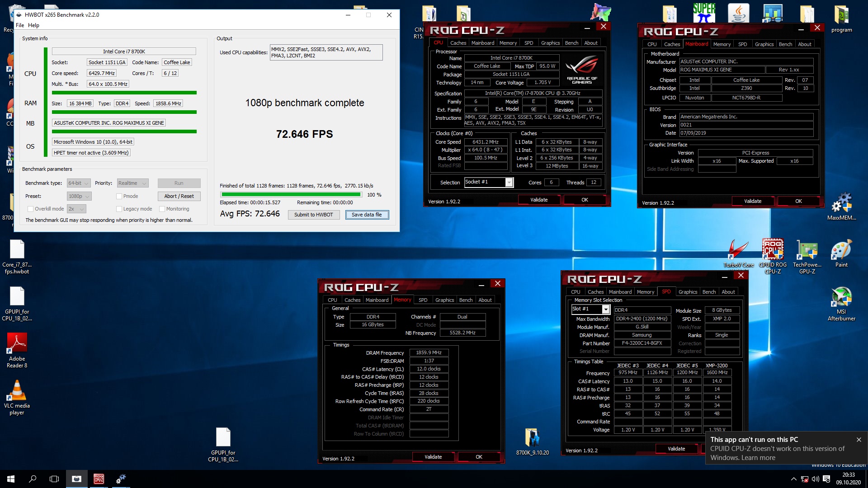This screenshot has width=868, height=488.
Task: Click the used CPU capabilities text box
Action: tap(326, 52)
